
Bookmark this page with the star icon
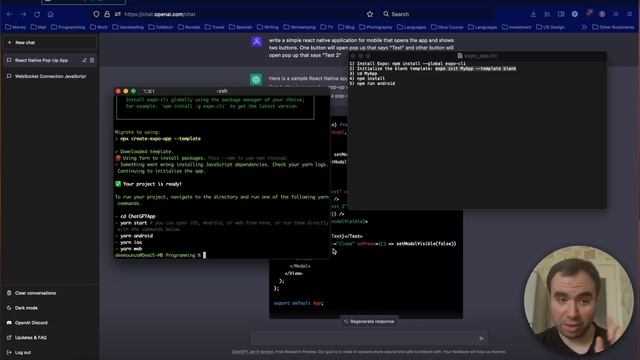(x=370, y=14)
